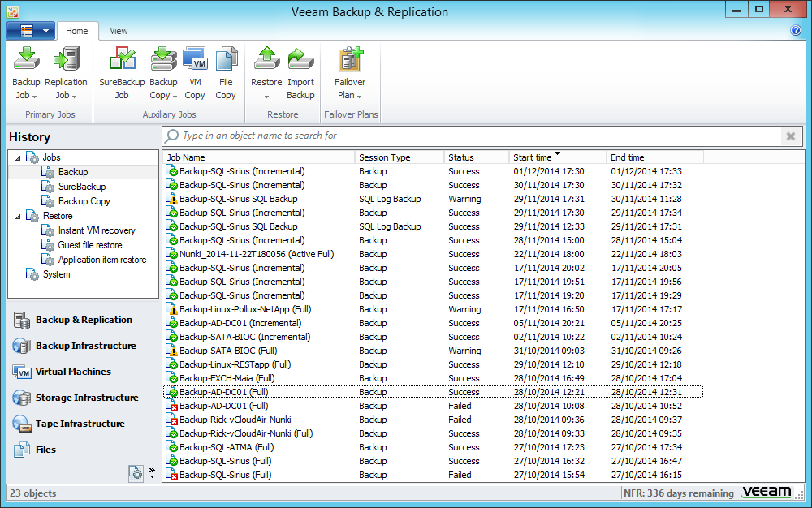The width and height of the screenshot is (812, 508).
Task: Launch SureBackup Job from ribbon
Action: [122, 72]
